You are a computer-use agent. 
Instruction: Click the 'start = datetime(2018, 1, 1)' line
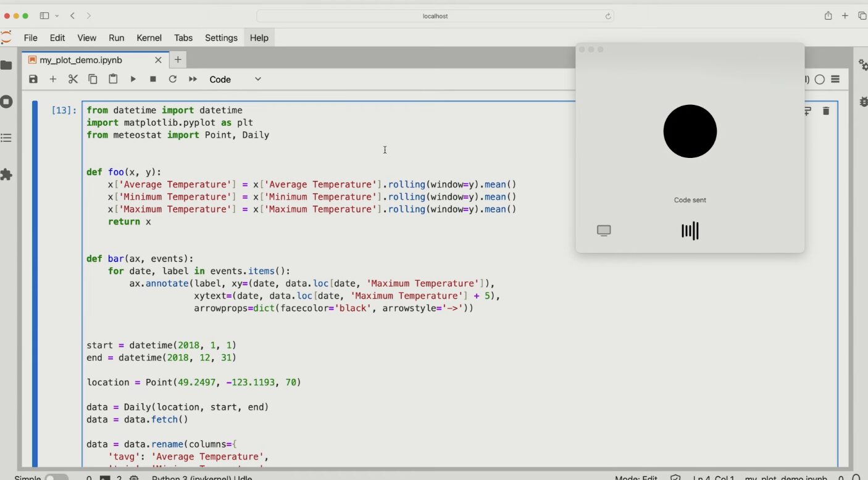pyautogui.click(x=161, y=345)
